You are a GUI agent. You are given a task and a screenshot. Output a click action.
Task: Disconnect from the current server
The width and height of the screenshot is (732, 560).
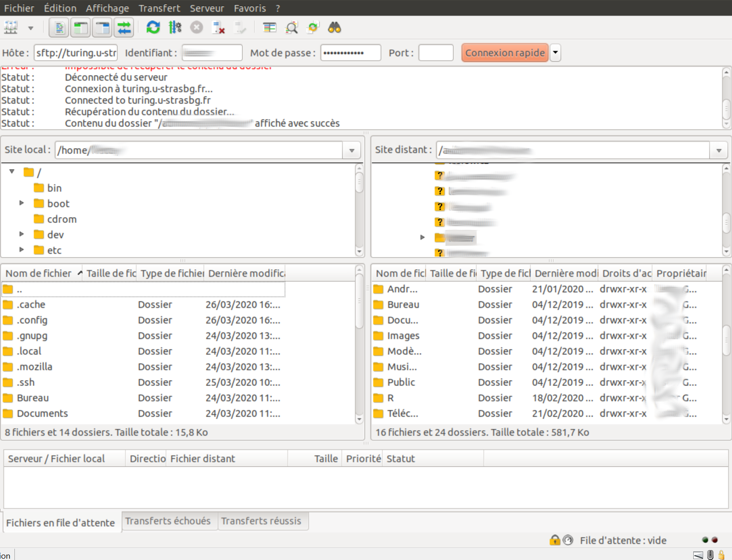(219, 28)
